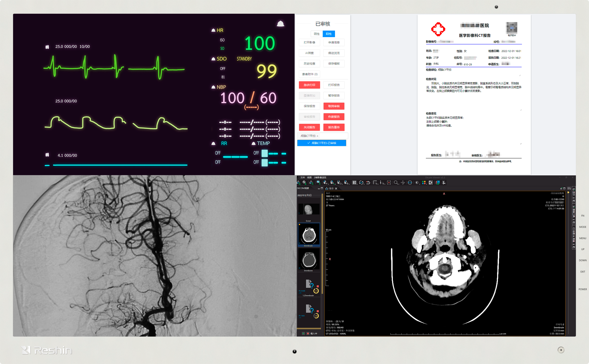Select the 5mmbone series thumbnail

tap(309, 259)
